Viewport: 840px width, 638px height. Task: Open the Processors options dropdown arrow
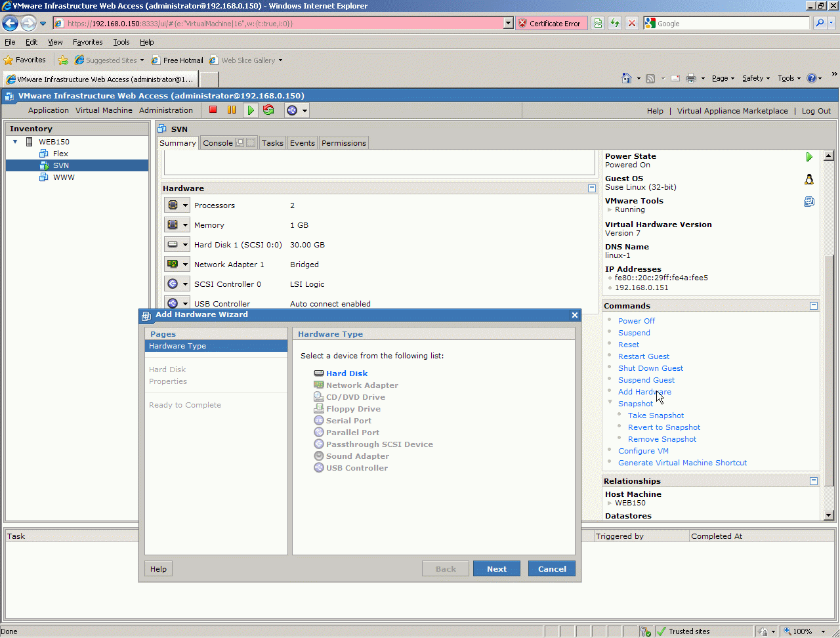[x=185, y=205]
